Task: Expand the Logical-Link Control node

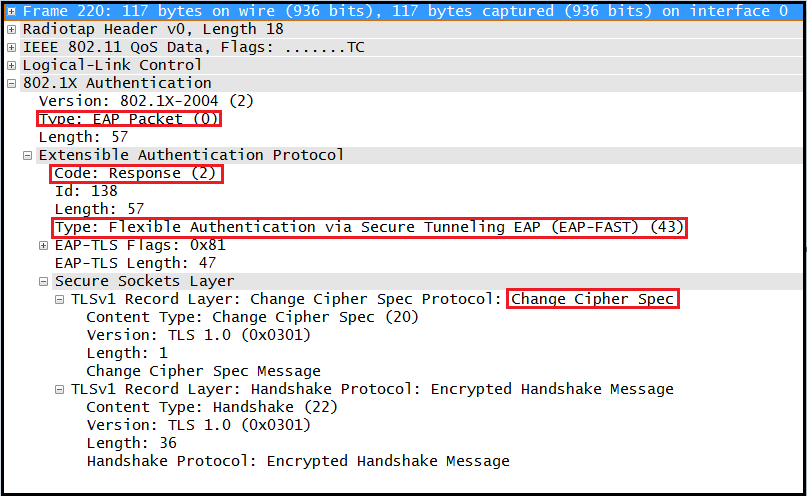Action: click(12, 65)
